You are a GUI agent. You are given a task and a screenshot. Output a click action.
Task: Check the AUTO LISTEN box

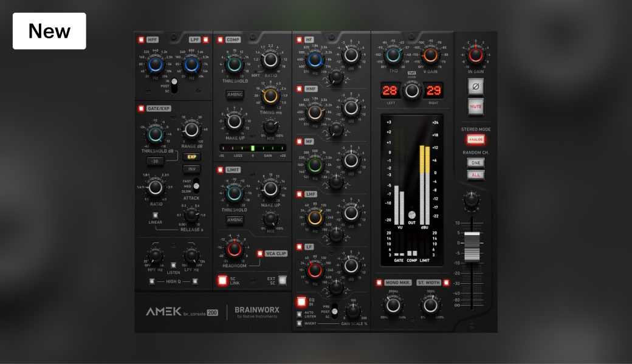(299, 314)
